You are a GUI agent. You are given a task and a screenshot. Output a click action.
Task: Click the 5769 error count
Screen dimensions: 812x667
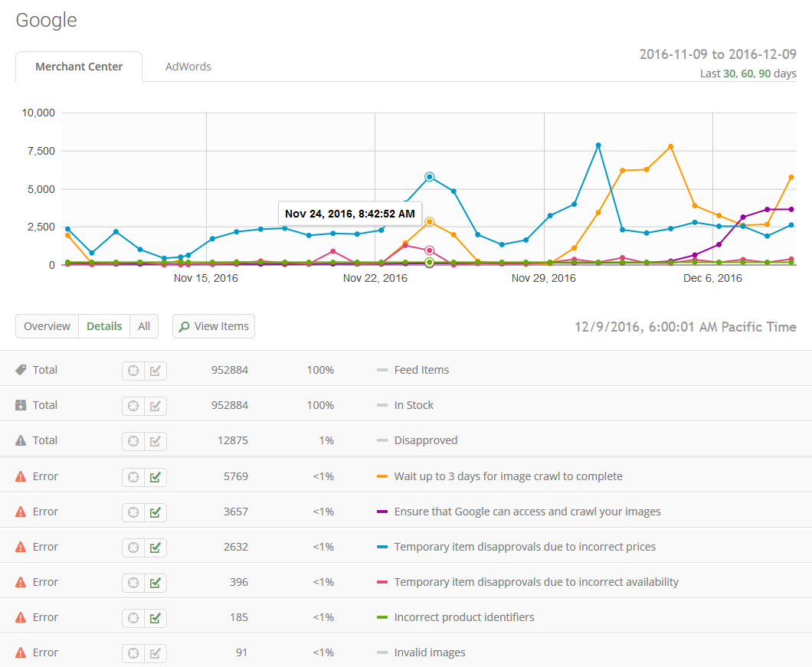[236, 476]
